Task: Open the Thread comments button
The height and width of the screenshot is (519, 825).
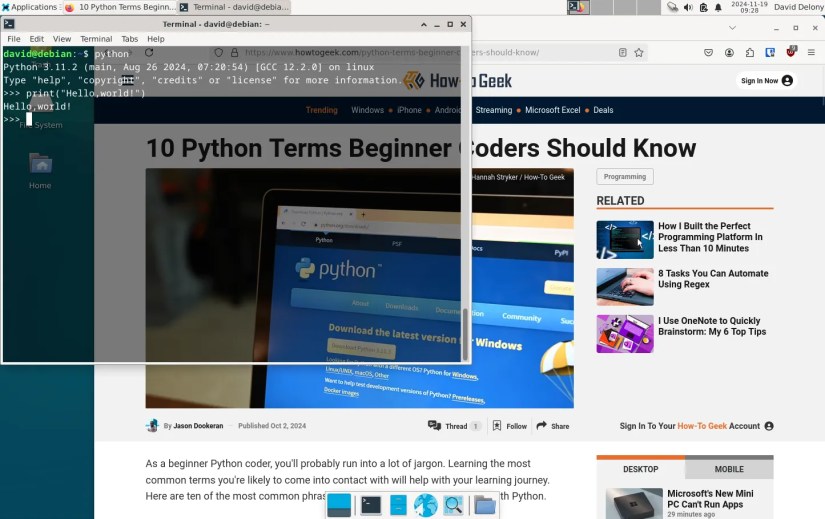Action: pos(454,426)
